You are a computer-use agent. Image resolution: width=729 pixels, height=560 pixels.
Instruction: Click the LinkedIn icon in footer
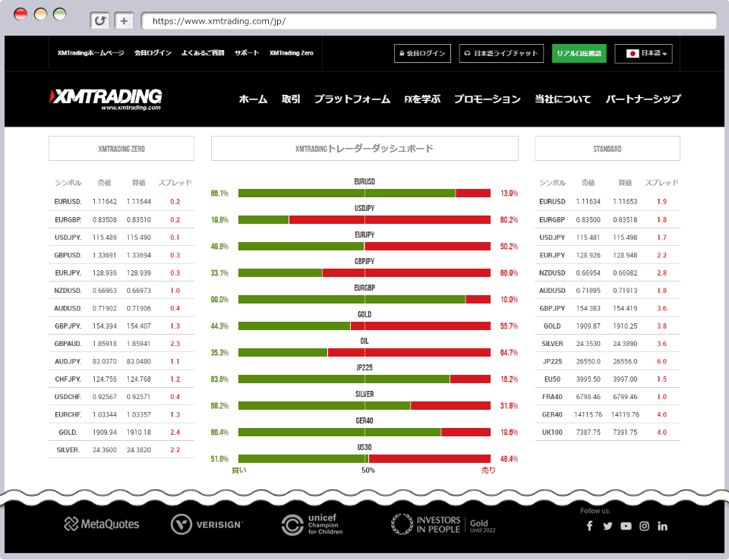[x=662, y=526]
